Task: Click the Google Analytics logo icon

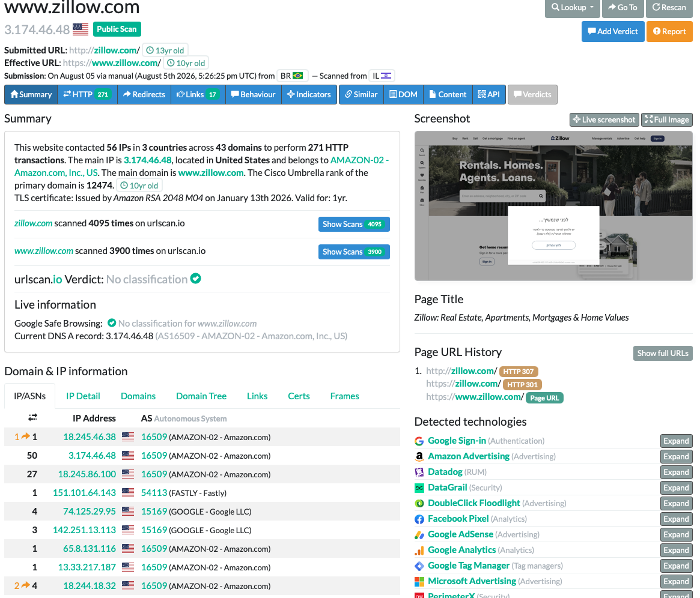Action: 419,551
